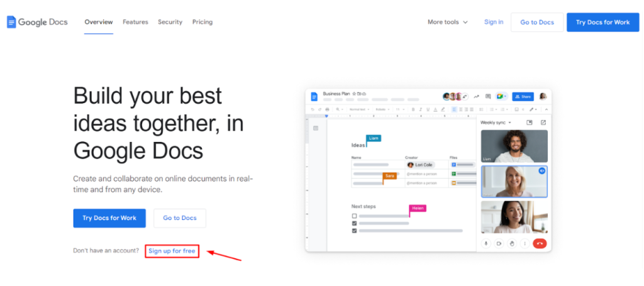Screen dimensions: 644x286
Task: Click the redo icon in preview toolbar
Action: pos(319,109)
